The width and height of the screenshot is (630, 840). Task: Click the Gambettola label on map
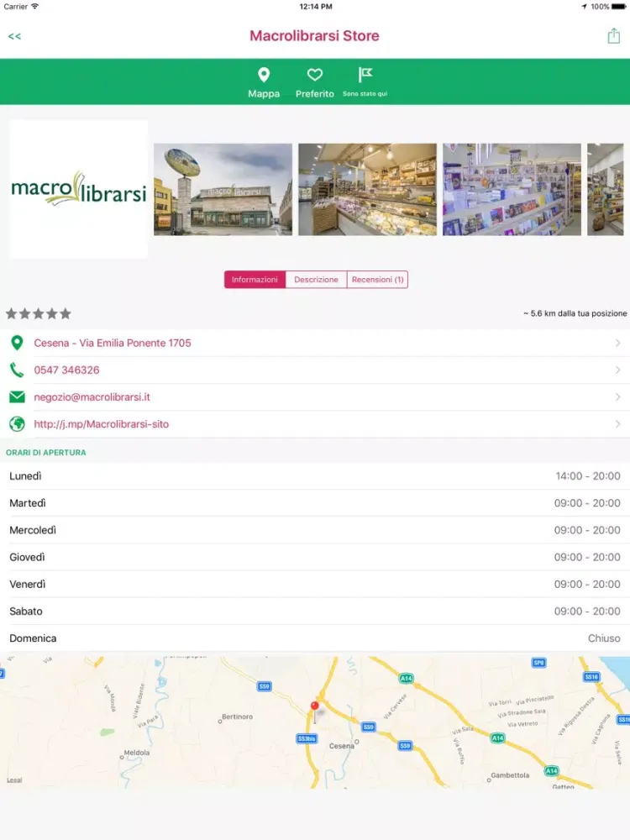pos(510,775)
